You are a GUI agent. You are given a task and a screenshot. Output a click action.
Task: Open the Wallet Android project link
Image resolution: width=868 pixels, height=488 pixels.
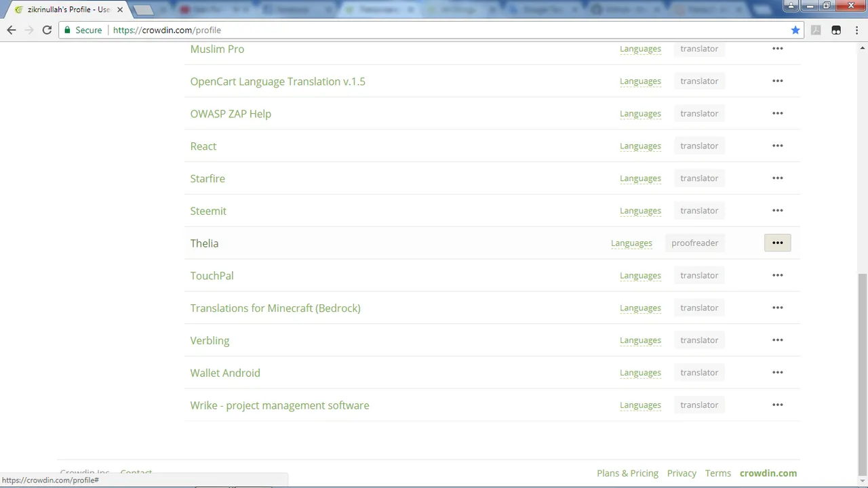(x=225, y=373)
